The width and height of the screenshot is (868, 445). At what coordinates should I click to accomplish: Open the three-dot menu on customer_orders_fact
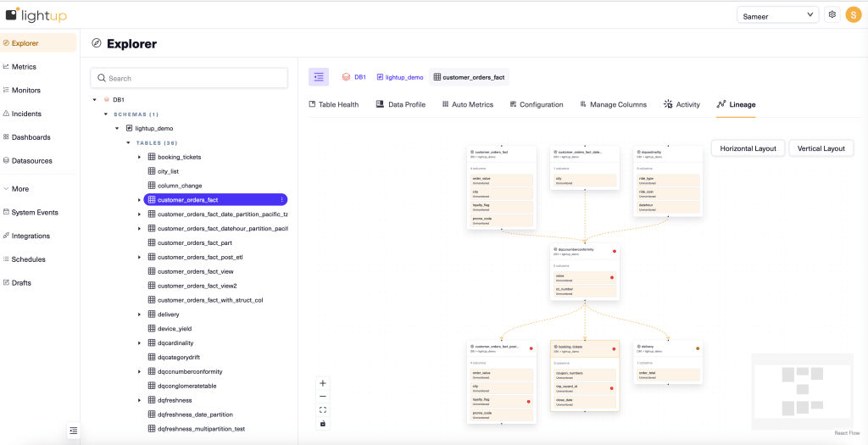(281, 200)
